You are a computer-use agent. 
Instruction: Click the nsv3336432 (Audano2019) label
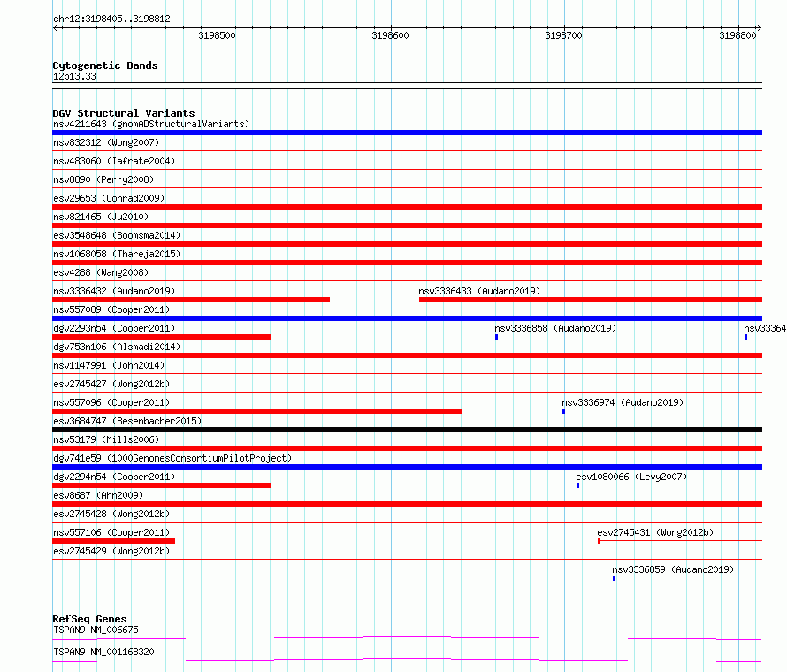click(x=114, y=291)
